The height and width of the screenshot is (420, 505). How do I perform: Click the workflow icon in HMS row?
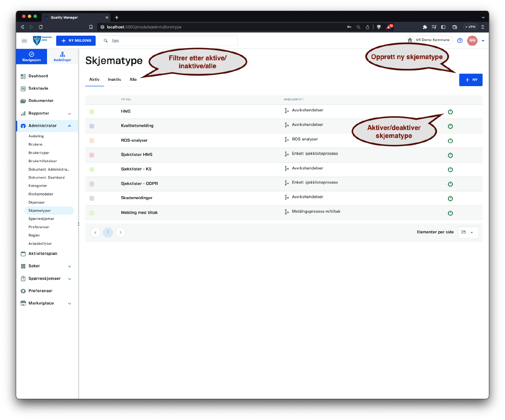(x=287, y=110)
